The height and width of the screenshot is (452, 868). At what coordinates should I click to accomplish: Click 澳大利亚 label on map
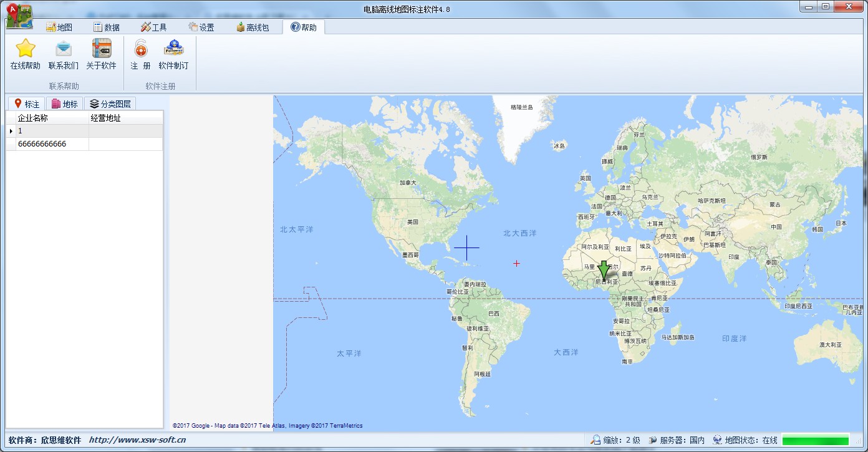[x=830, y=345]
